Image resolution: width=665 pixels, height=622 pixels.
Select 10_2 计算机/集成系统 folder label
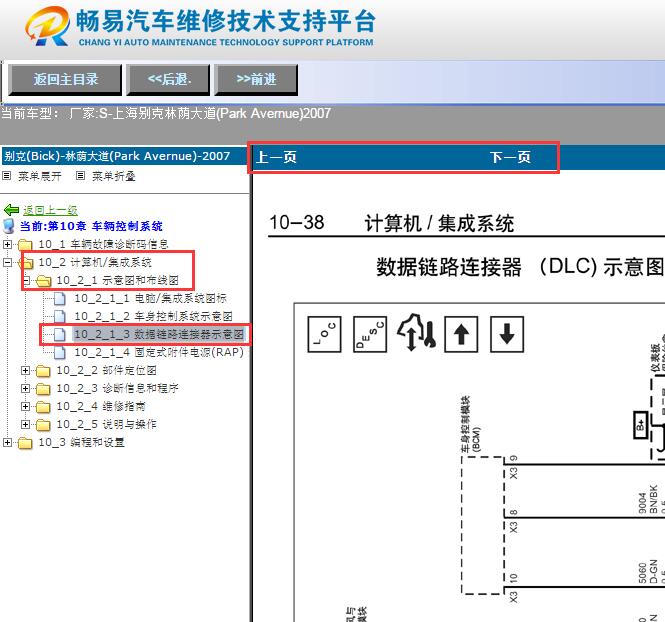(x=95, y=262)
